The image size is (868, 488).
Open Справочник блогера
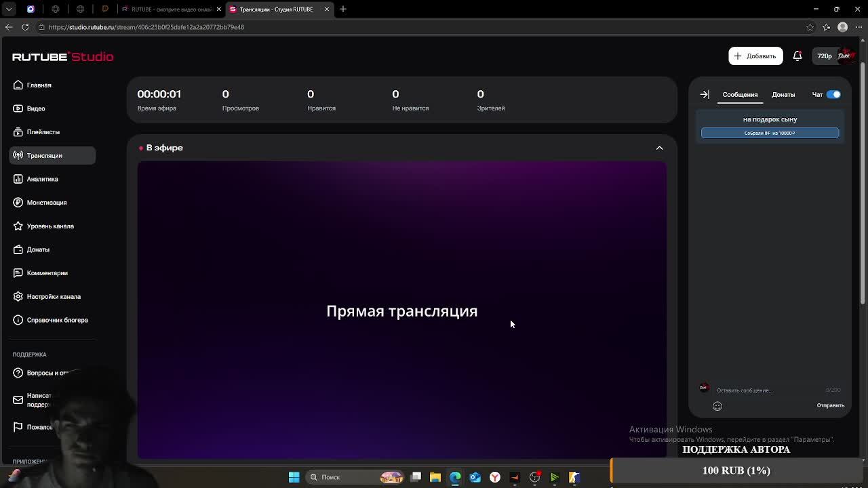coord(52,320)
